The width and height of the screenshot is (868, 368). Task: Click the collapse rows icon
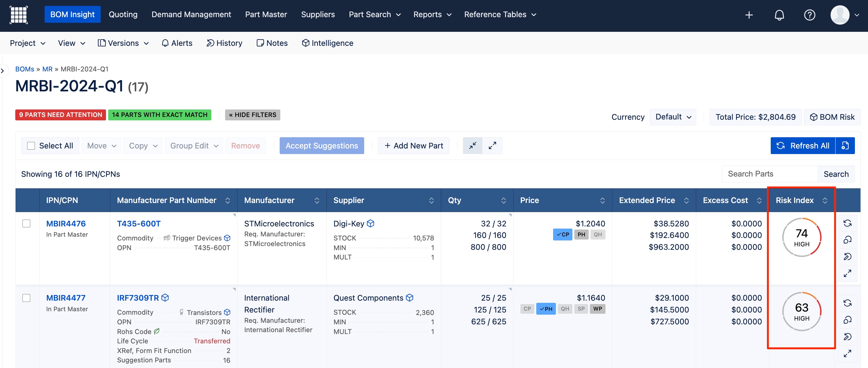[x=472, y=146]
